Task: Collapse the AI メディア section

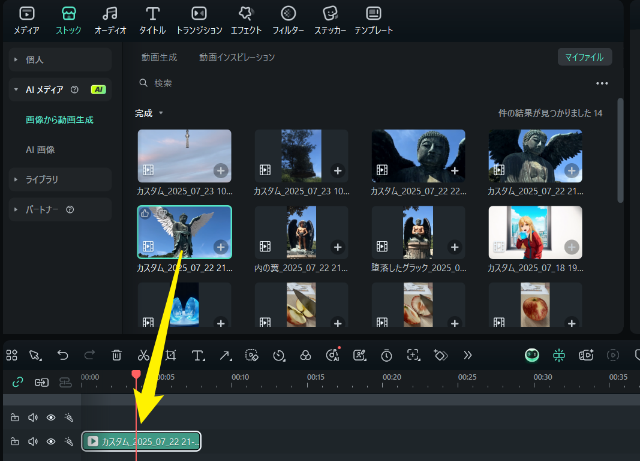Action: click(x=60, y=89)
